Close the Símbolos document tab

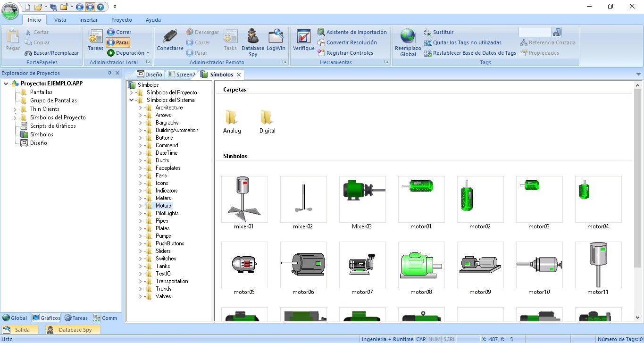click(x=239, y=75)
